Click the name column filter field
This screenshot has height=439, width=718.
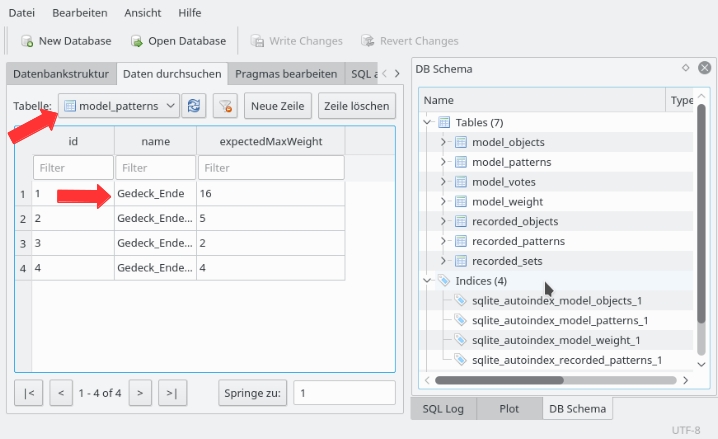point(154,168)
